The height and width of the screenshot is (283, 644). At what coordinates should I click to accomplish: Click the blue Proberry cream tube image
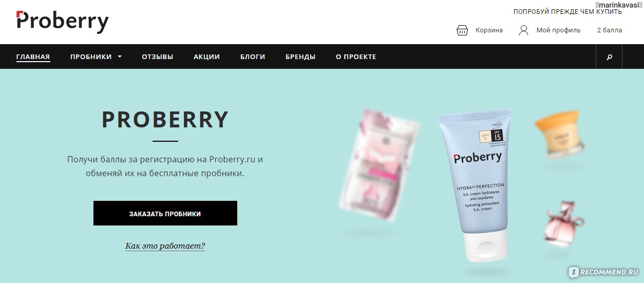[475, 185]
